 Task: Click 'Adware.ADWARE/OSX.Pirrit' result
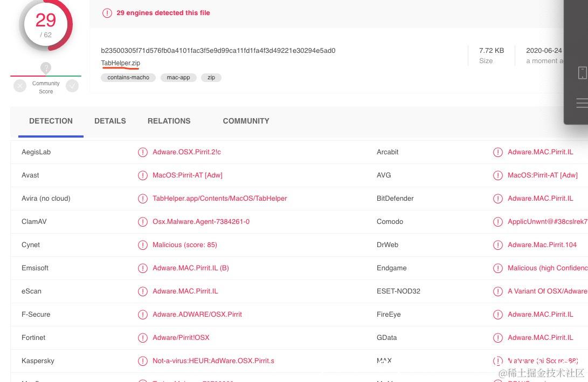[197, 315]
